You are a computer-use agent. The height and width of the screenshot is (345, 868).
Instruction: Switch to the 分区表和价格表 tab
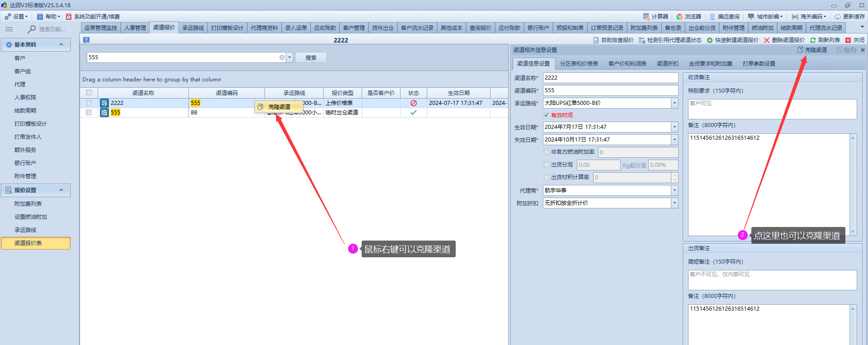[579, 64]
